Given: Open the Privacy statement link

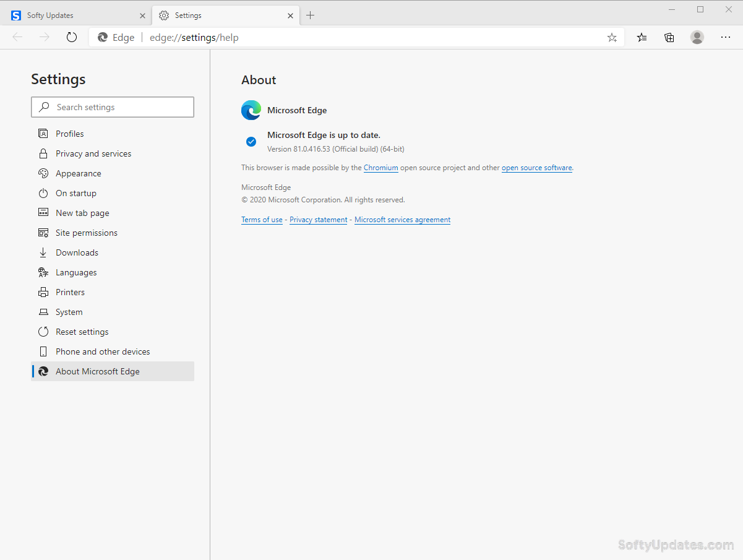Looking at the screenshot, I should pos(319,220).
